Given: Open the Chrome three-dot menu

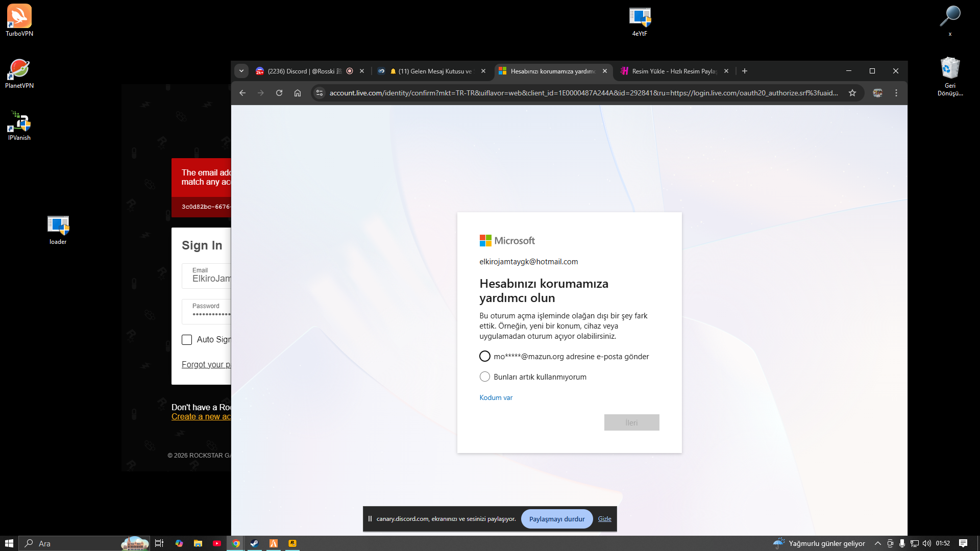Looking at the screenshot, I should click(896, 93).
